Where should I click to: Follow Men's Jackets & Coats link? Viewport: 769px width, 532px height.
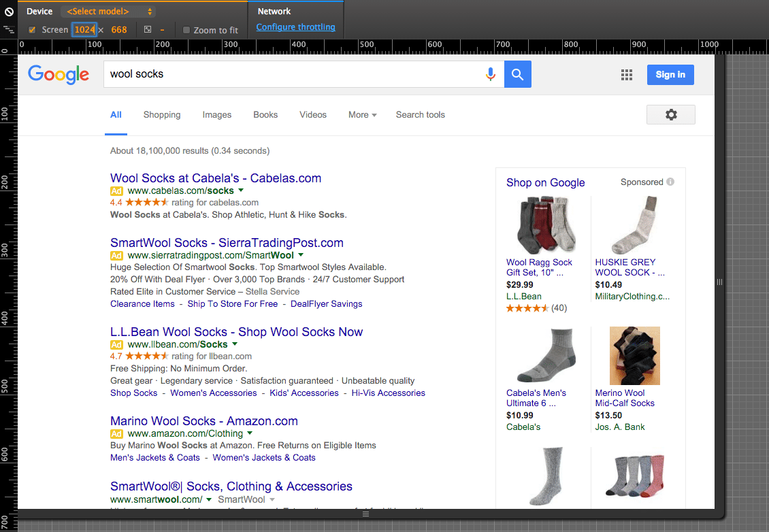tap(155, 458)
